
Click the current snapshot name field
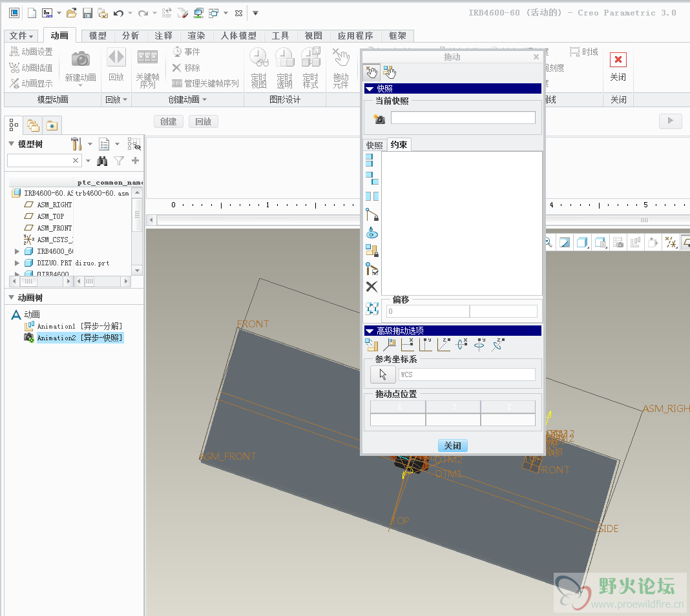tap(463, 118)
